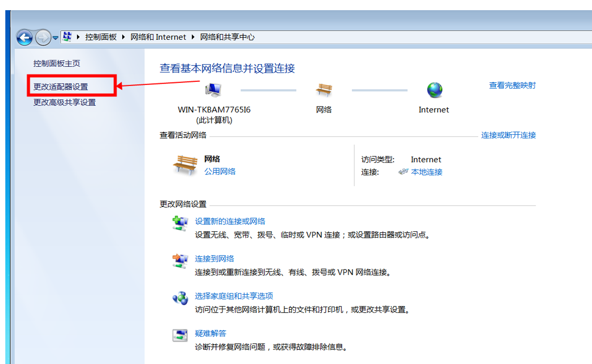Click the 疑难解答 troubleshooter icon

(180, 335)
